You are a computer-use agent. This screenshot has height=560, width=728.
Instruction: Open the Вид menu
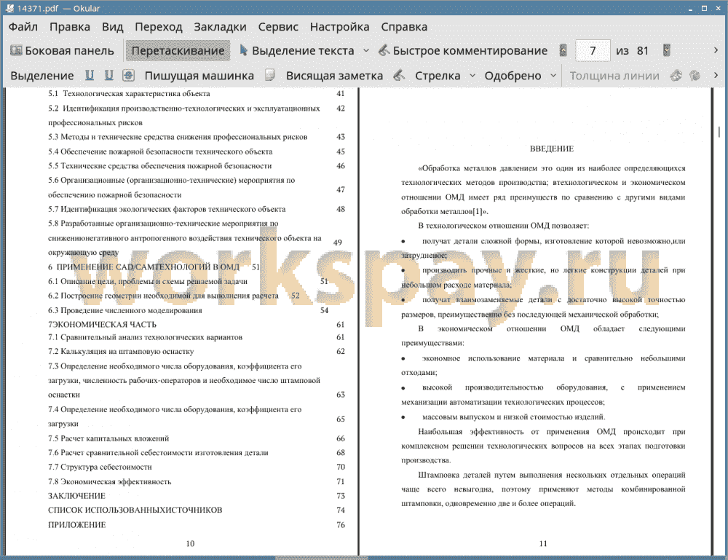(112, 27)
